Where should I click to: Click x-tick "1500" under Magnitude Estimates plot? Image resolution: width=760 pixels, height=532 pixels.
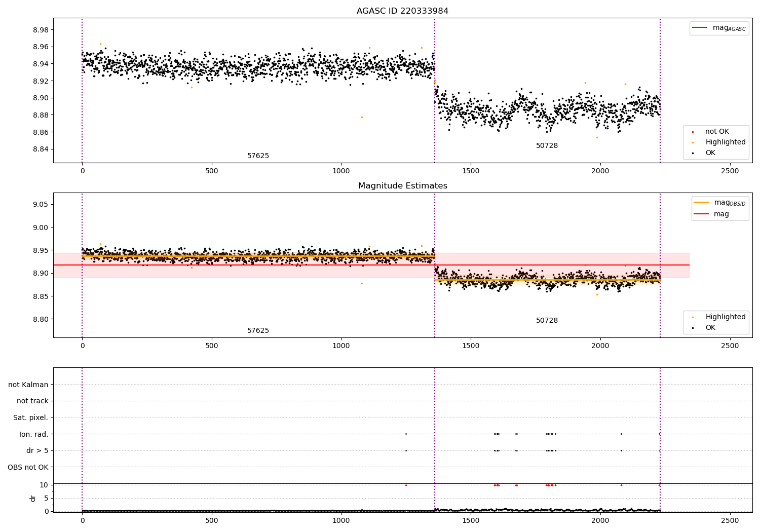click(471, 346)
